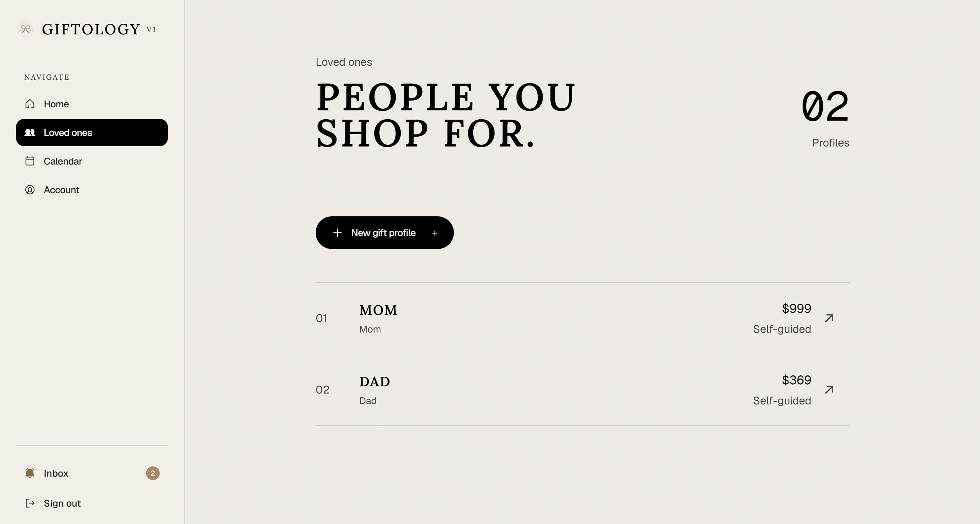
Task: Open Mom profile via arrow icon
Action: pos(829,318)
